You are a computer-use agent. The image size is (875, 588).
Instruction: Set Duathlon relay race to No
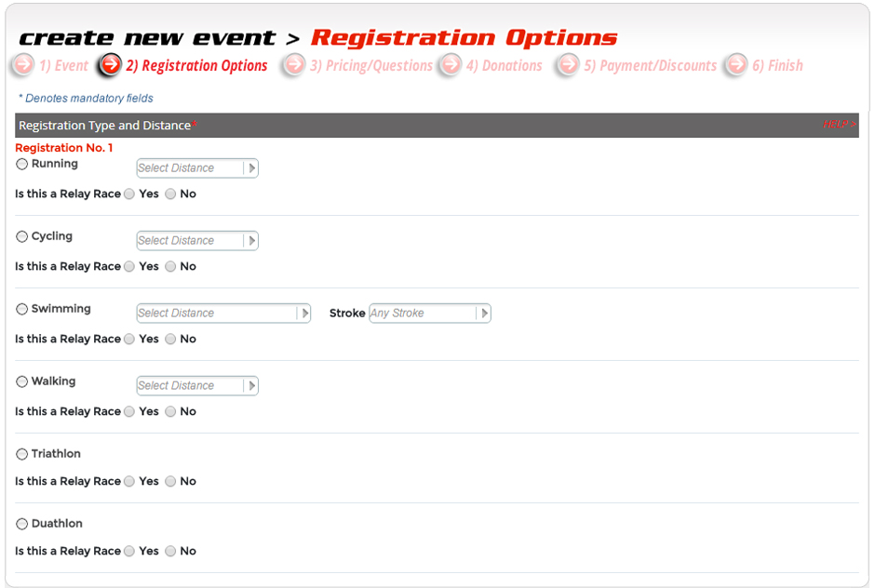170,552
